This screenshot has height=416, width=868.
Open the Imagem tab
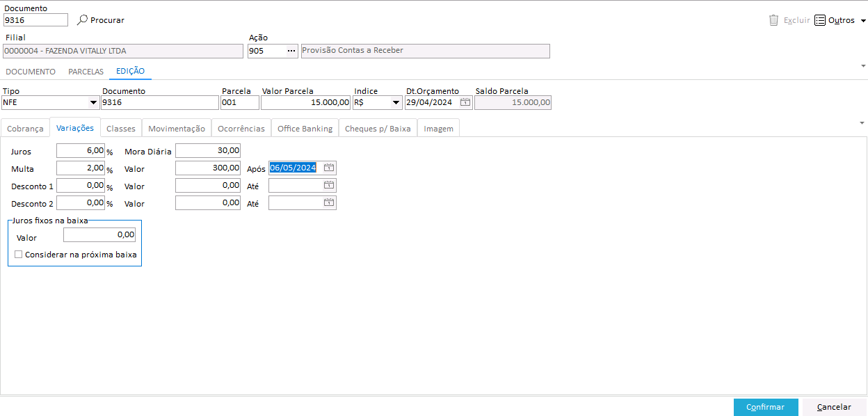click(x=438, y=129)
